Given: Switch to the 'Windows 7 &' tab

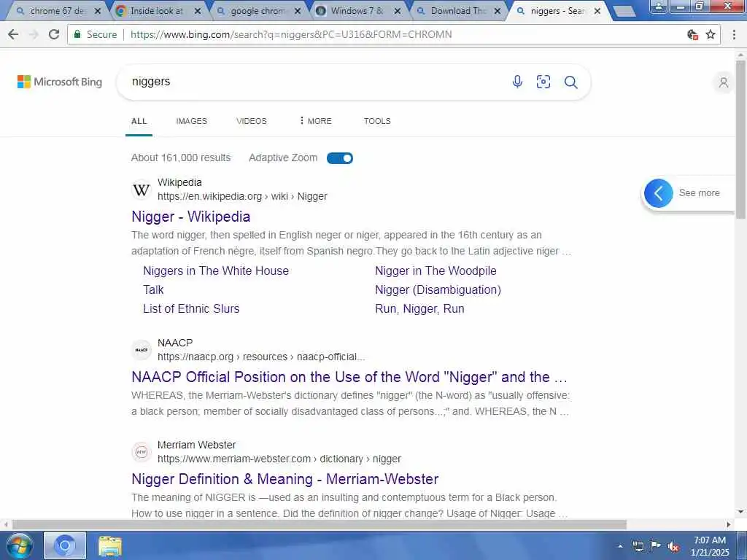Looking at the screenshot, I should click(x=356, y=10).
